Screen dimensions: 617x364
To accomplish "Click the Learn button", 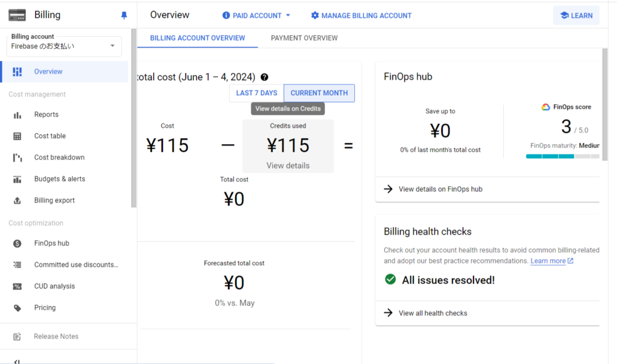I will pyautogui.click(x=577, y=15).
